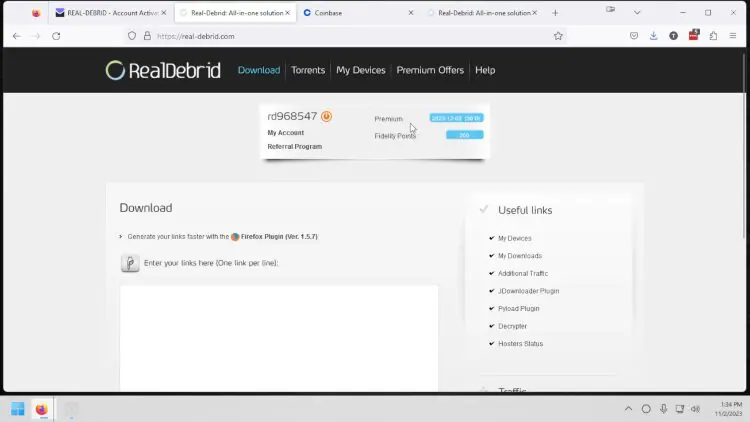Click inside the links text area
Image resolution: width=750 pixels, height=422 pixels.
[x=279, y=338]
